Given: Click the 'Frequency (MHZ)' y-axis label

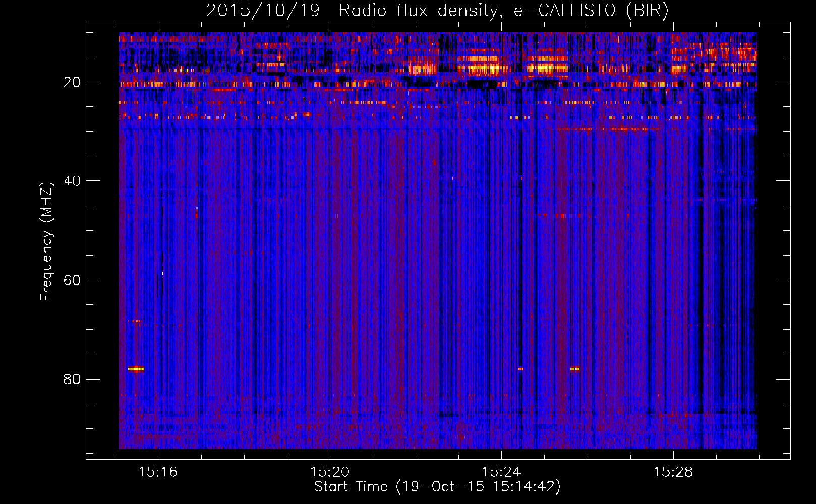Looking at the screenshot, I should 46,242.
